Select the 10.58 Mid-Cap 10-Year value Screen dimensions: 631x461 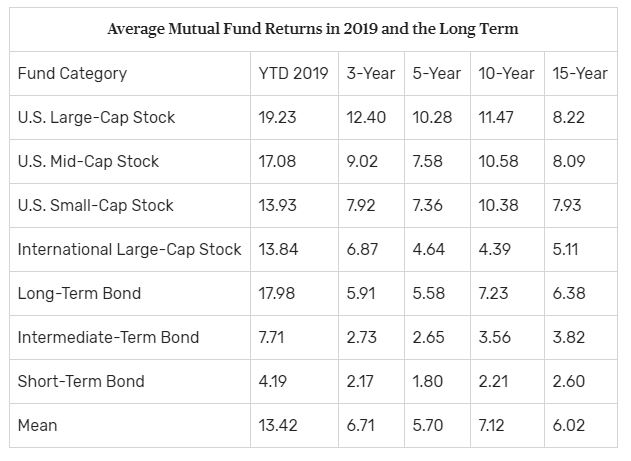pos(499,162)
